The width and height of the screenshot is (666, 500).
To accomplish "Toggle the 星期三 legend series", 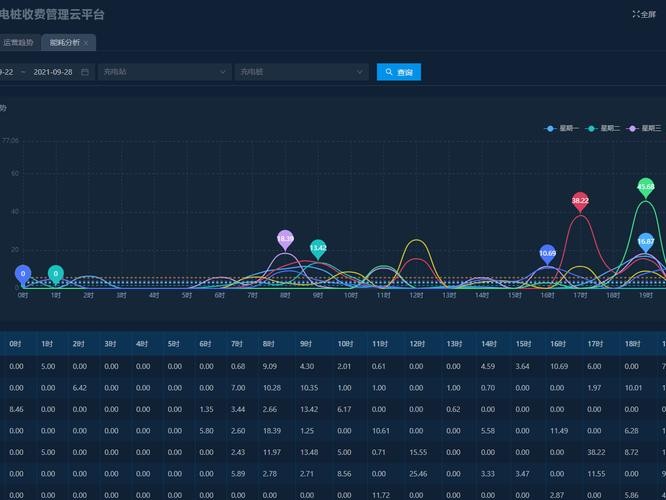I will tap(644, 128).
